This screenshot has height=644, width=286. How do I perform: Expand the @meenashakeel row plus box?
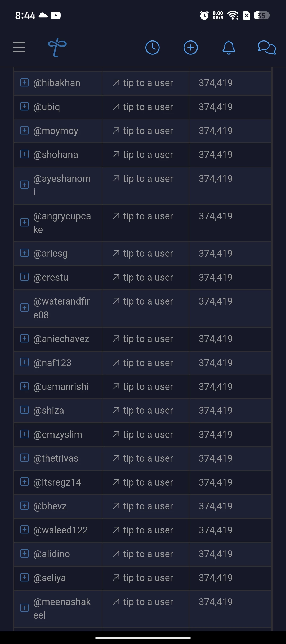coord(24,608)
